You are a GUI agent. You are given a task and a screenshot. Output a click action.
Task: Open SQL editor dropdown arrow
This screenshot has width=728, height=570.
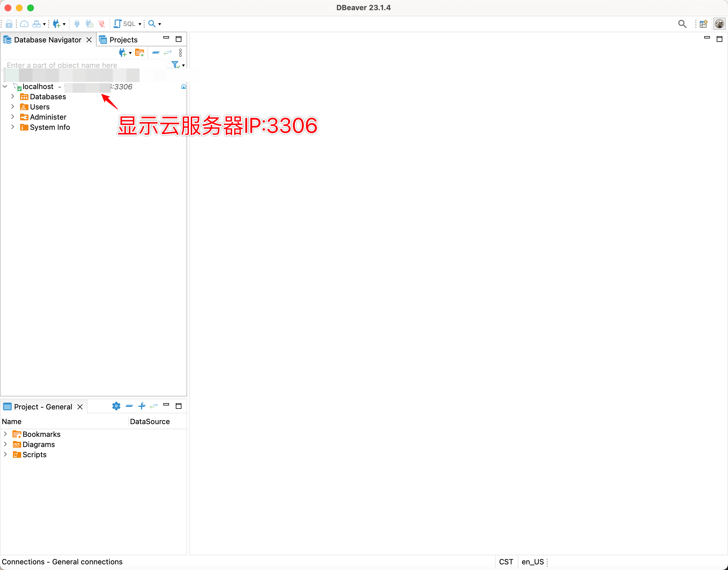pos(140,24)
